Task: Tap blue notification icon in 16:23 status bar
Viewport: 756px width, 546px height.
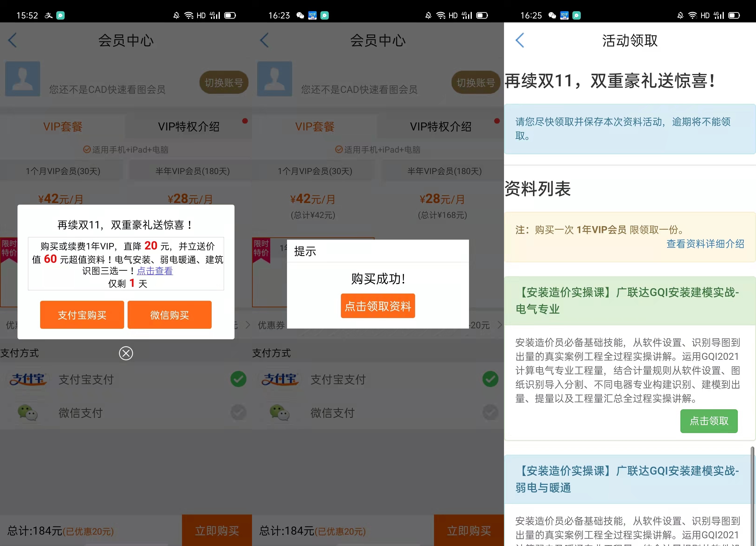Action: (312, 15)
